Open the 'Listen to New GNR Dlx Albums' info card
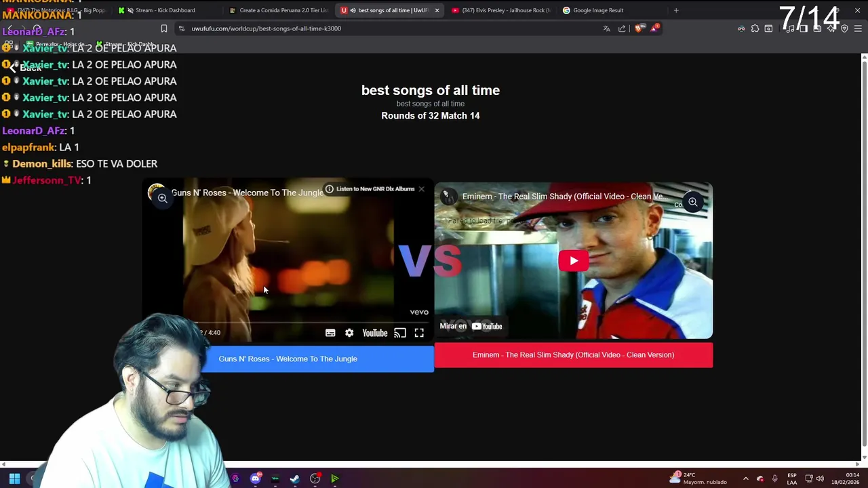This screenshot has height=488, width=868. pos(370,189)
